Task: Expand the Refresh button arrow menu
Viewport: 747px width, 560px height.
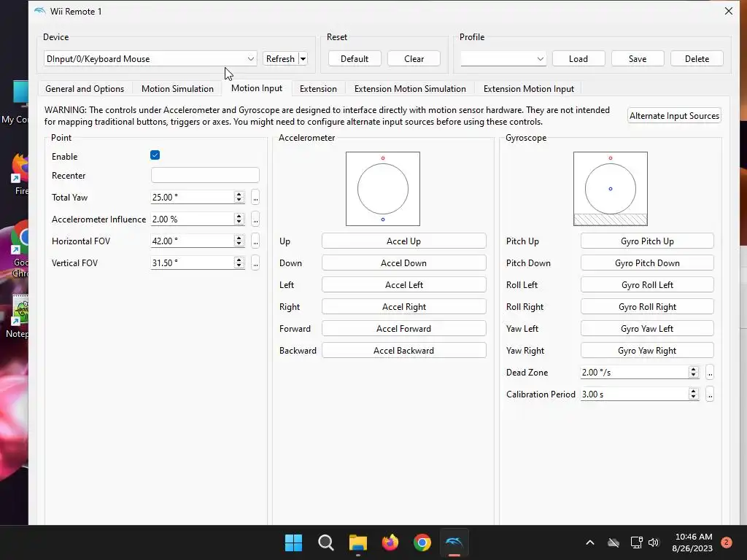Action: (303, 58)
